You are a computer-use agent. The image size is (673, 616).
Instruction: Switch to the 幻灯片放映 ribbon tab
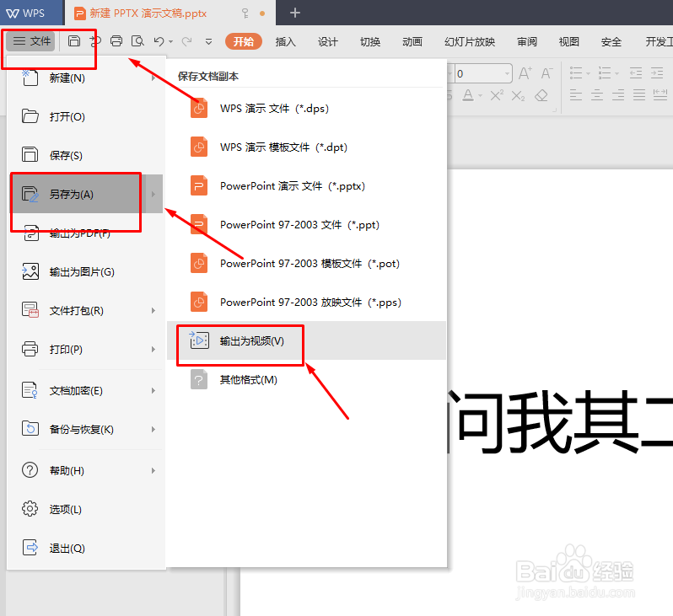pos(470,41)
